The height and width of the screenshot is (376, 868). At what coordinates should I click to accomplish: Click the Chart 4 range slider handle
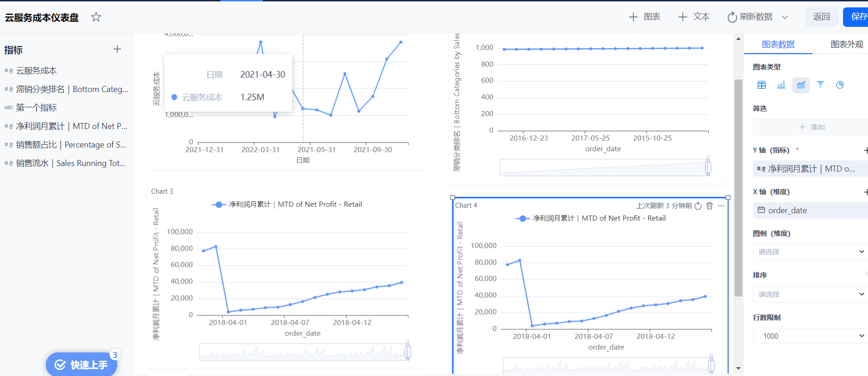[x=711, y=365]
